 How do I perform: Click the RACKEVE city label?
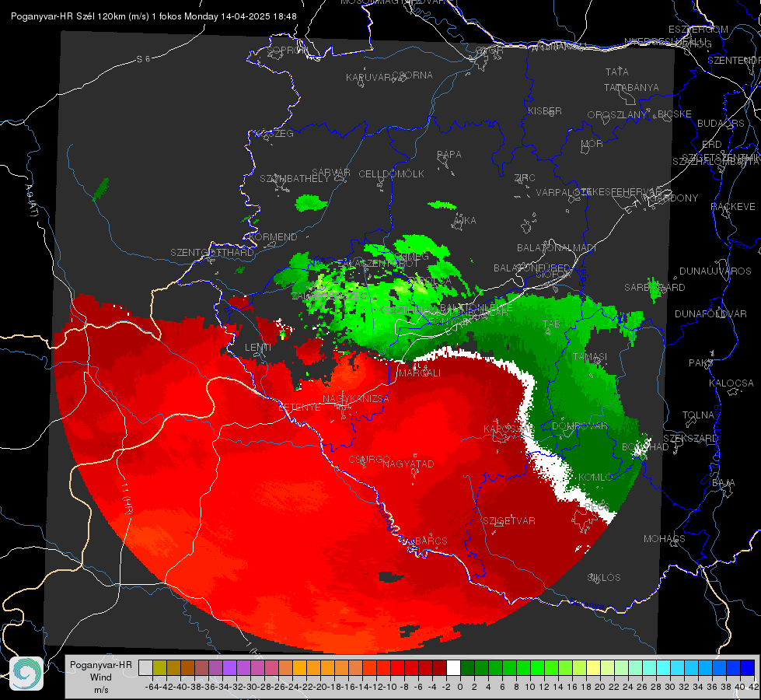pyautogui.click(x=733, y=207)
